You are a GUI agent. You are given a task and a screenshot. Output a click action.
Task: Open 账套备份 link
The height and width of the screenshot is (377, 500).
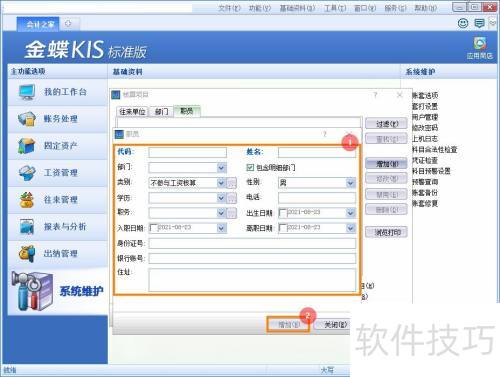click(x=425, y=193)
